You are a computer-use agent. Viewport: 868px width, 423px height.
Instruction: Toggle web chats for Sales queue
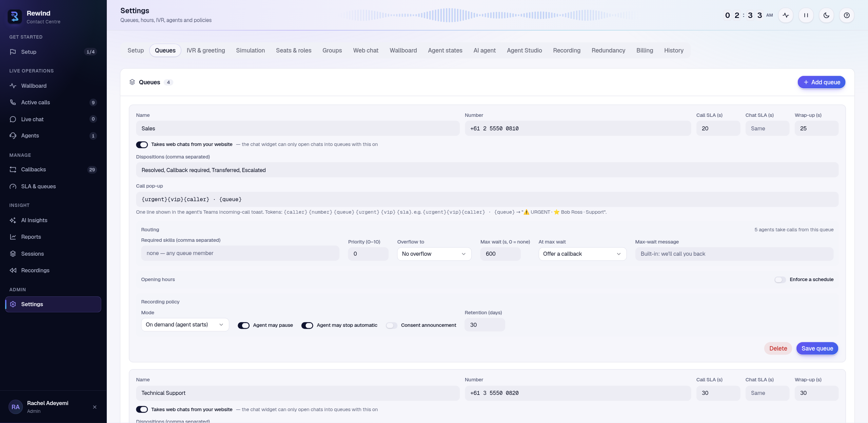142,145
